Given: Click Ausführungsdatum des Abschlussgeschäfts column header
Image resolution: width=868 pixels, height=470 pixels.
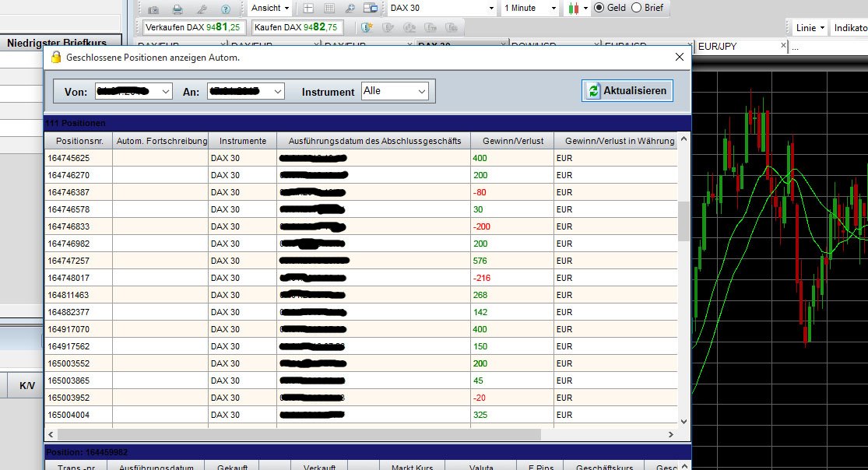Looking at the screenshot, I should [x=374, y=141].
